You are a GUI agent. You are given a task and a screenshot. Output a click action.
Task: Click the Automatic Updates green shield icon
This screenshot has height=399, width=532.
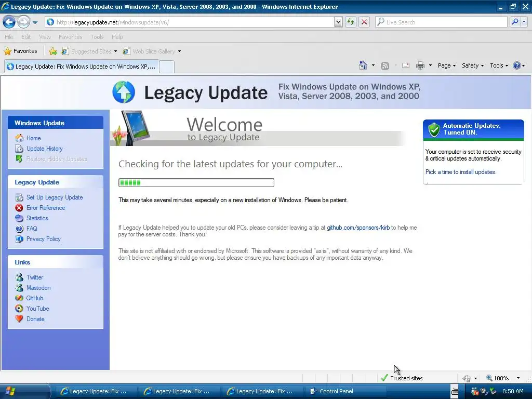pyautogui.click(x=434, y=129)
